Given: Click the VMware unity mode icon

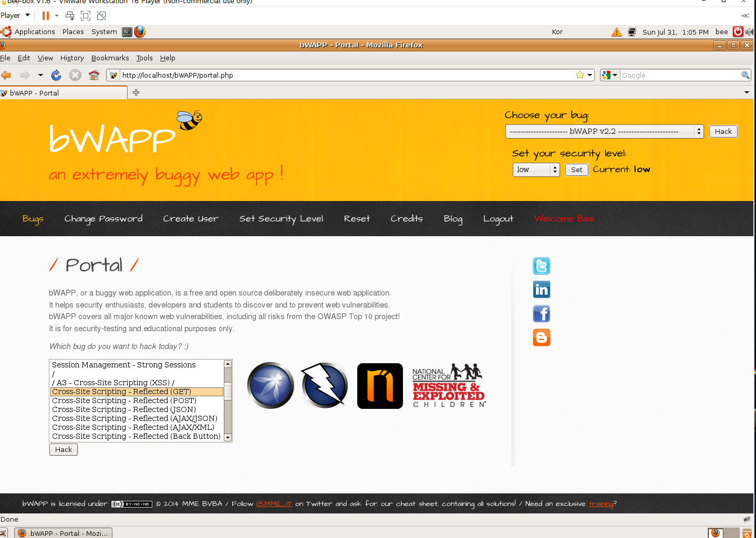Looking at the screenshot, I should [x=101, y=16].
